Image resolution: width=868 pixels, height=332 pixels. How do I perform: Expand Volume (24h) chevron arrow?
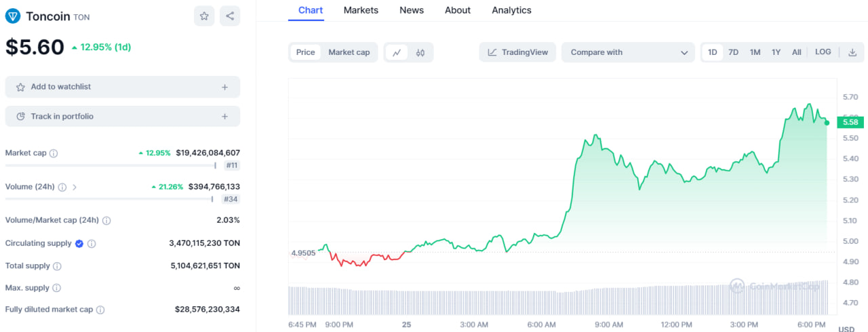tap(75, 187)
